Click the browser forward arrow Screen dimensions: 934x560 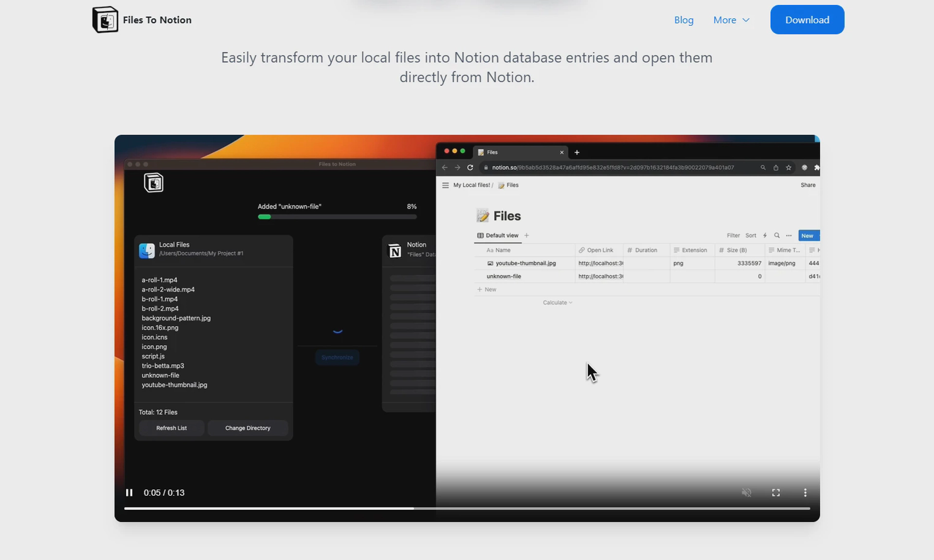[457, 167]
